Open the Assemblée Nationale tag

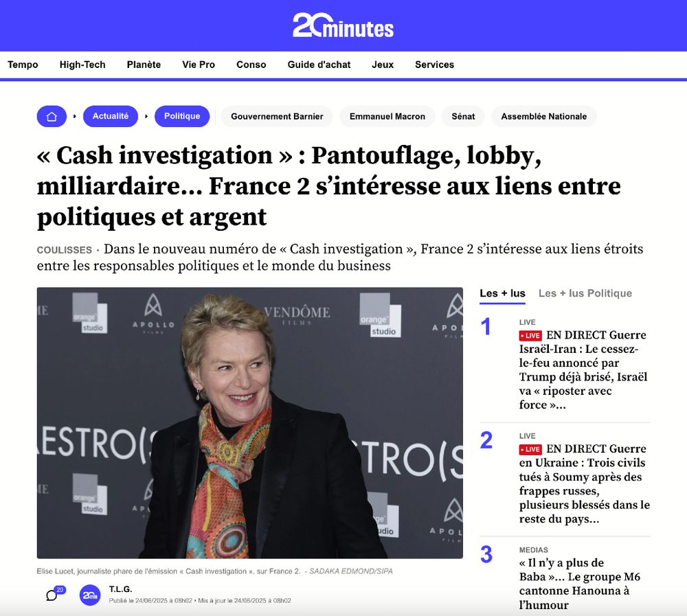pyautogui.click(x=543, y=117)
